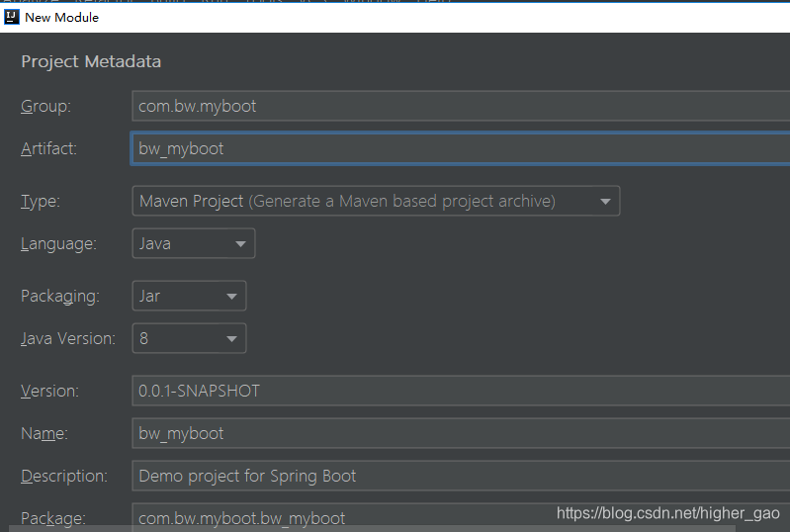
Task: Click the Name input field
Action: coord(461,433)
